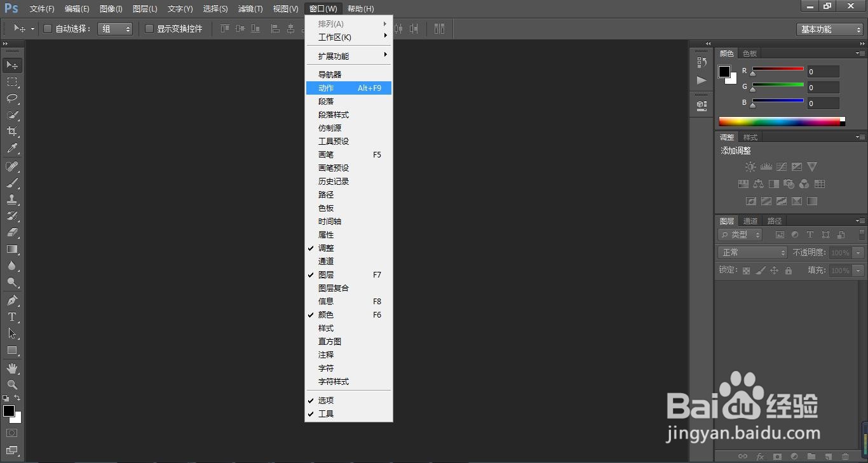
Task: Select the Lasso tool
Action: [x=11, y=98]
